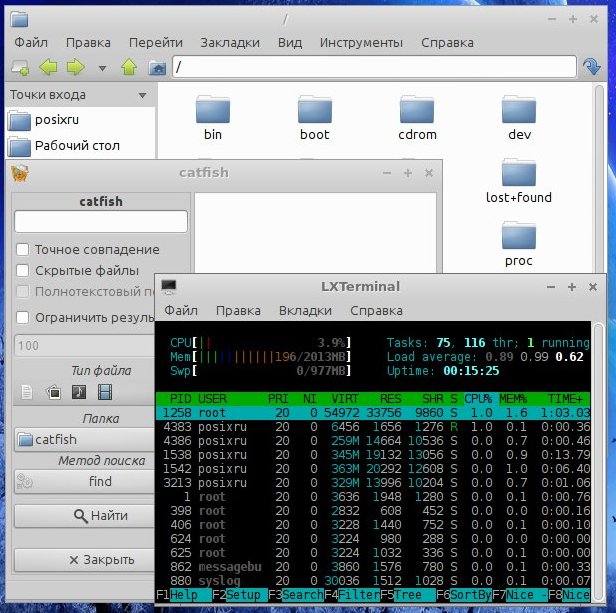The image size is (616, 613).
Task: Click F2 Setup in htop footer
Action: pyautogui.click(x=240, y=595)
